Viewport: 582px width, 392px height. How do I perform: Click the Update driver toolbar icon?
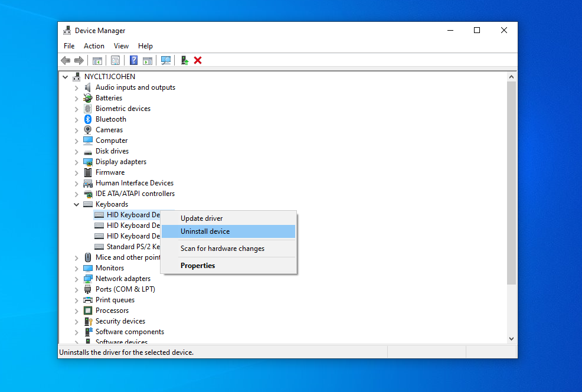click(x=184, y=60)
